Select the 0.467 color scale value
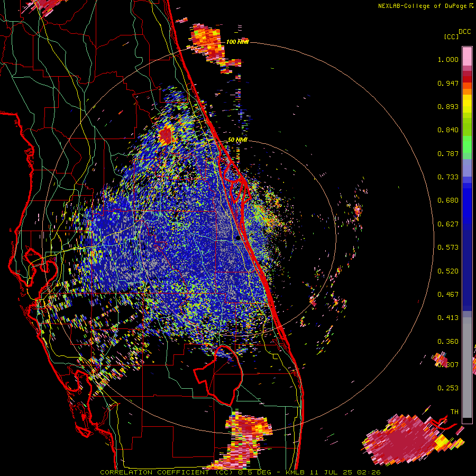Image resolution: width=476 pixels, height=476 pixels. (x=448, y=295)
